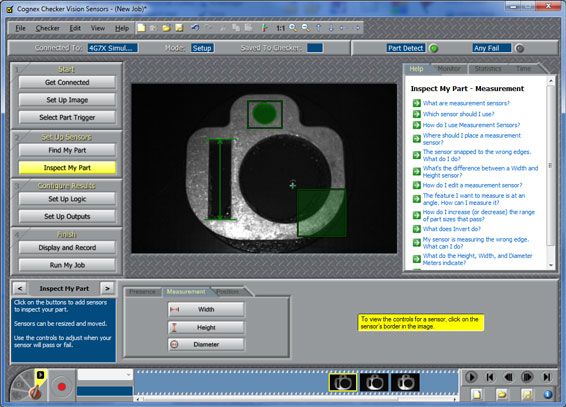Image resolution: width=566 pixels, height=407 pixels.
Task: Click the filmstrip Save icon
Action: (527, 394)
